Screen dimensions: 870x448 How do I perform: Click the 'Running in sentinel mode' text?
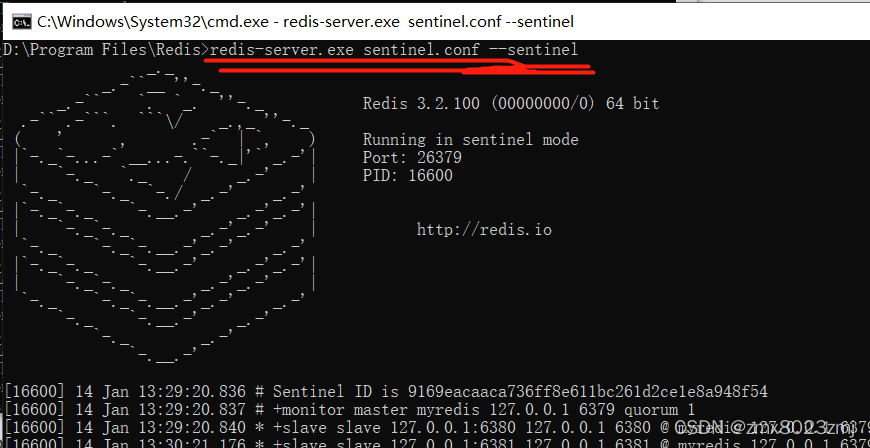pyautogui.click(x=471, y=139)
